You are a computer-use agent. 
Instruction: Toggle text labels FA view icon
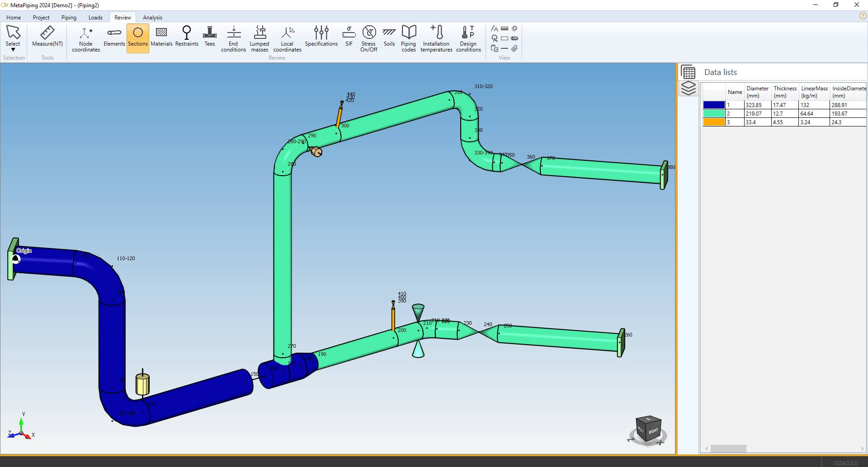tap(495, 28)
